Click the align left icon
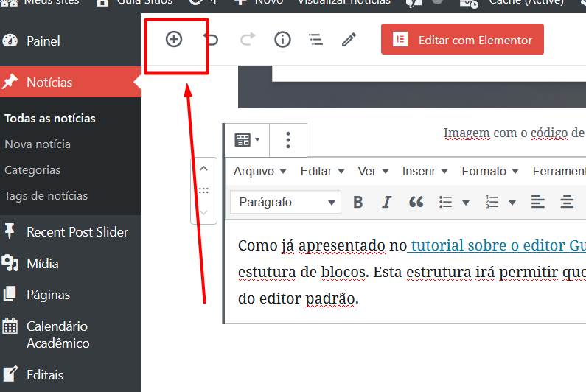The height and width of the screenshot is (392, 586). coord(538,202)
